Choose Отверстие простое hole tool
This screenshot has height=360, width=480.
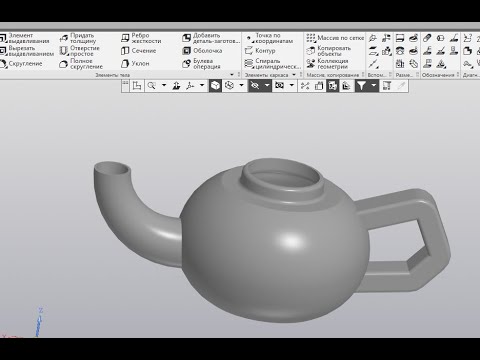coord(80,51)
